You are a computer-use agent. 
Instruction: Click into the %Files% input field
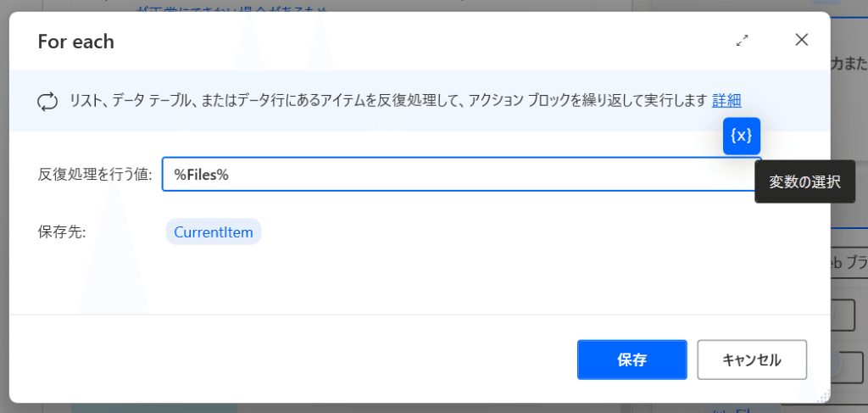(x=461, y=175)
